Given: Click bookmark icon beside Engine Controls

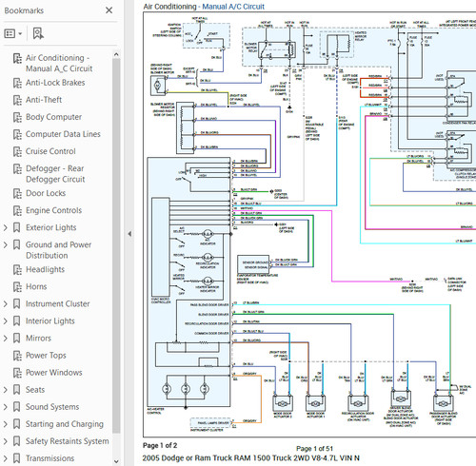Looking at the screenshot, I should 17,210.
